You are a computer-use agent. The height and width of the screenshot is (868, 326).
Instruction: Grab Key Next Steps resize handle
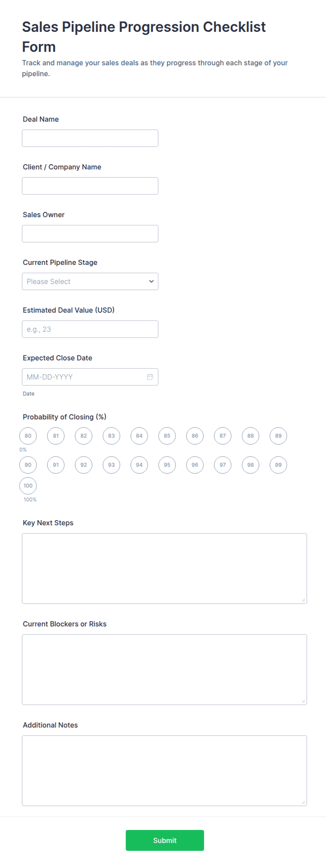[303, 600]
